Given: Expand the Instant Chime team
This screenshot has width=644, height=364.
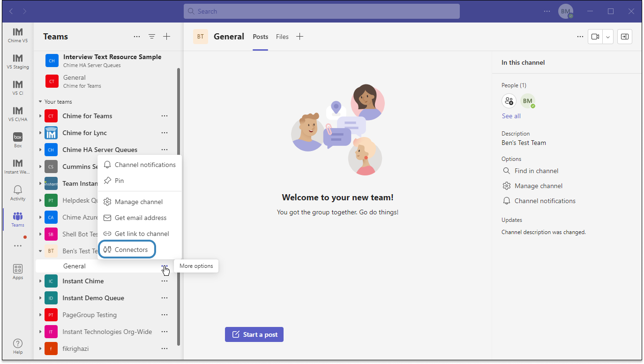Looking at the screenshot, I should 40,281.
